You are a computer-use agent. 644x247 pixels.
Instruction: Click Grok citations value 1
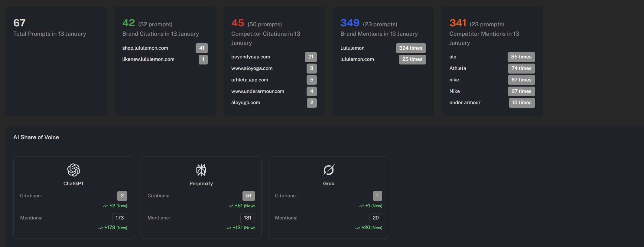click(378, 196)
